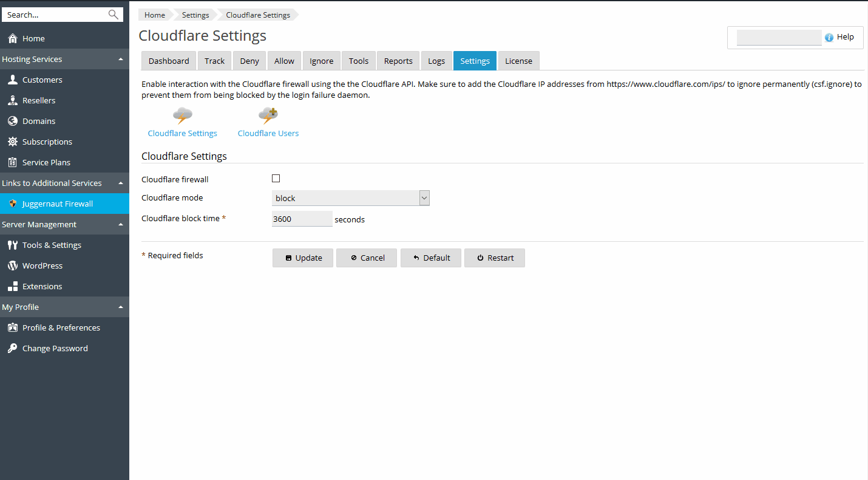Click the "seconds" unit text

(350, 219)
